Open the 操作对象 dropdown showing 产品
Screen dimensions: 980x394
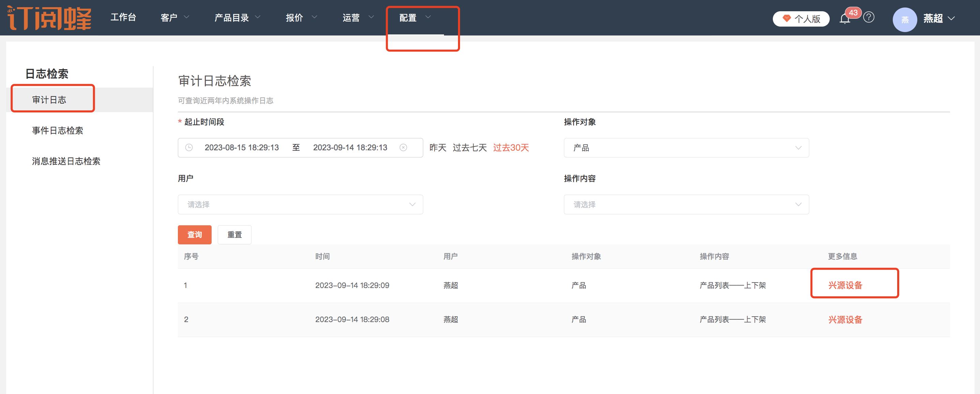[x=686, y=148]
